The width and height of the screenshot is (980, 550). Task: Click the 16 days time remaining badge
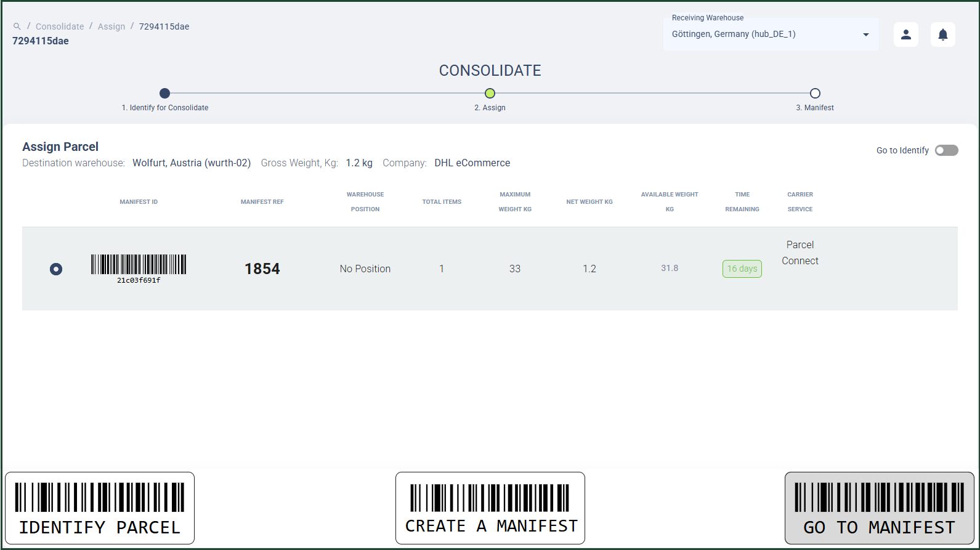point(742,269)
